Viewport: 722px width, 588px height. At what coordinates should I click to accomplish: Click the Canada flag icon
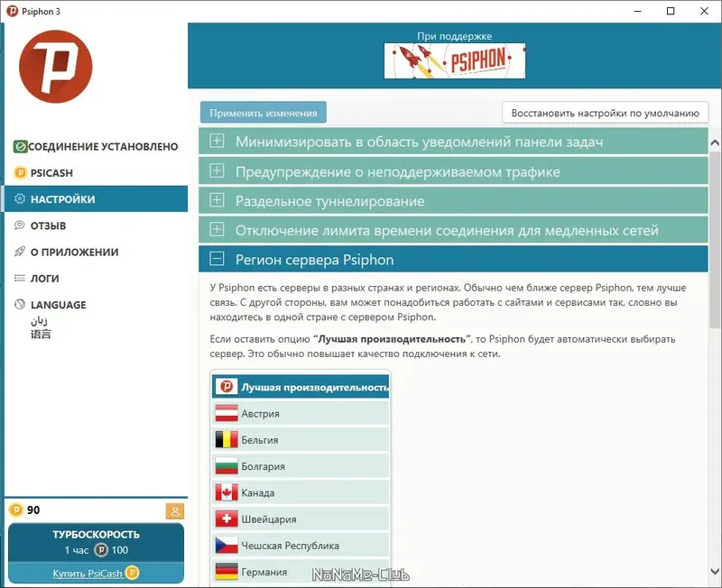(x=227, y=492)
